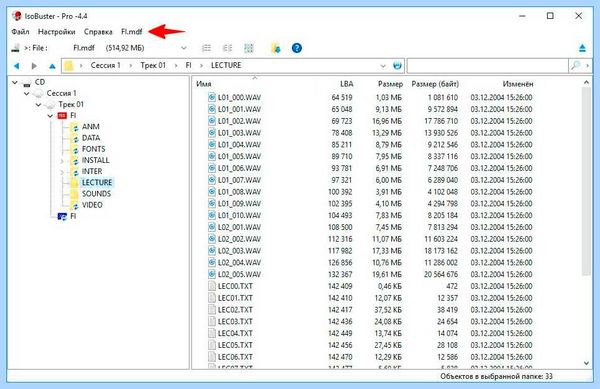The height and width of the screenshot is (389, 600).
Task: Open the image file selector dropdown
Action: coord(184,48)
